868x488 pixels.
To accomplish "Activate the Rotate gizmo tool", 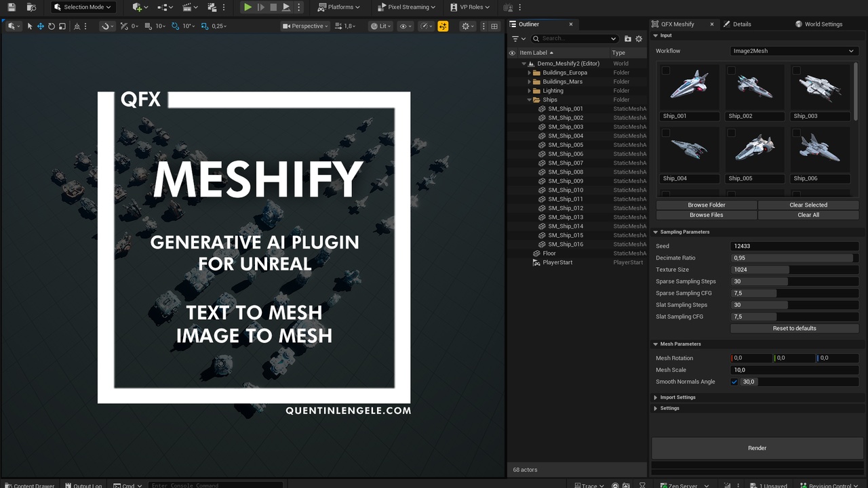I will (52, 26).
